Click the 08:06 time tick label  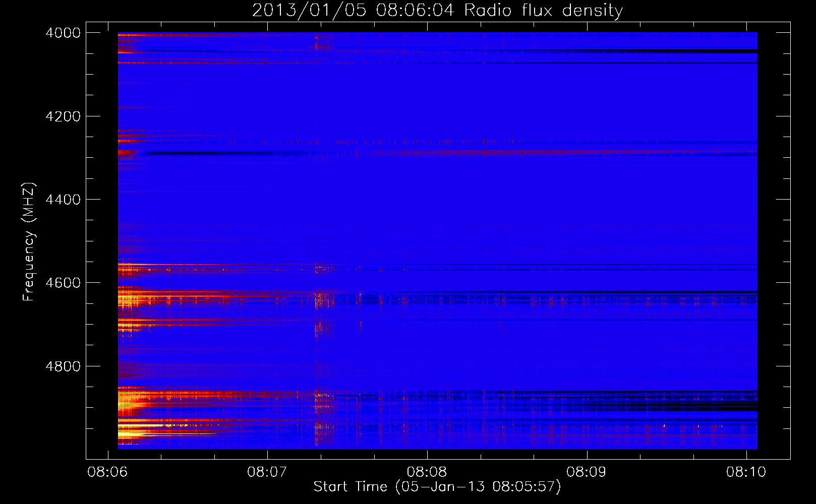coord(107,472)
